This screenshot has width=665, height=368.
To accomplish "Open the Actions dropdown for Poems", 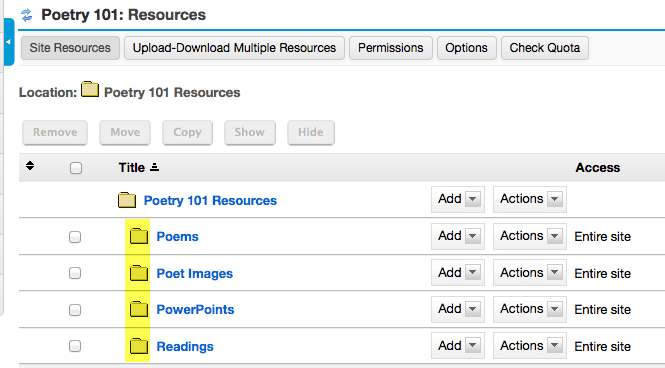I will point(530,236).
